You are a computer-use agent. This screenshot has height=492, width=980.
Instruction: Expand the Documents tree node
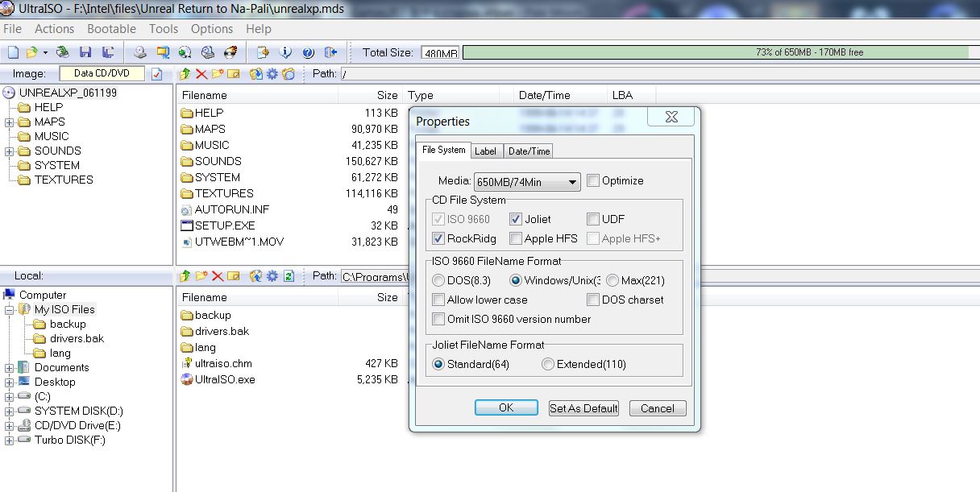click(9, 368)
